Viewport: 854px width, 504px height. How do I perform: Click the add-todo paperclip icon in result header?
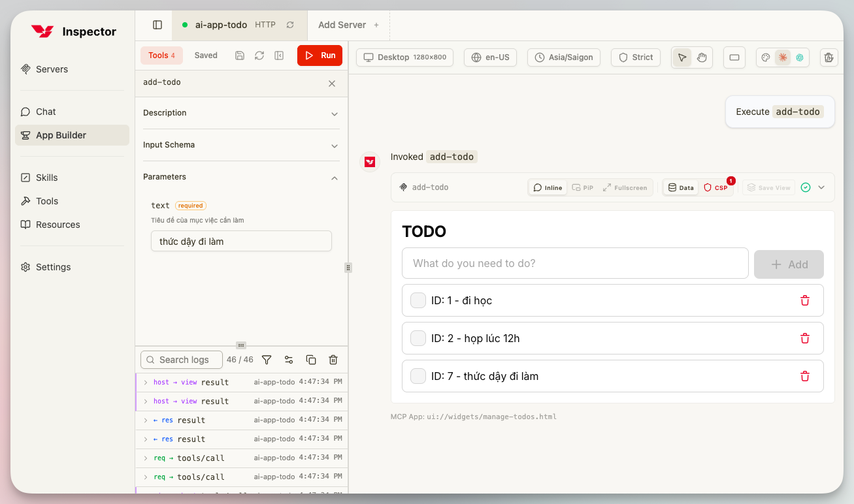coord(404,187)
